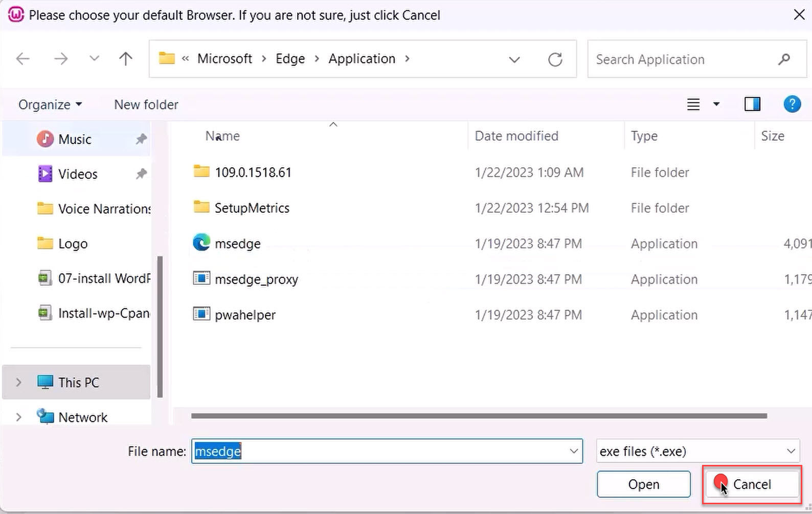Click the 1/22/2023 1:09 AM date
The width and height of the screenshot is (812, 514).
click(529, 172)
